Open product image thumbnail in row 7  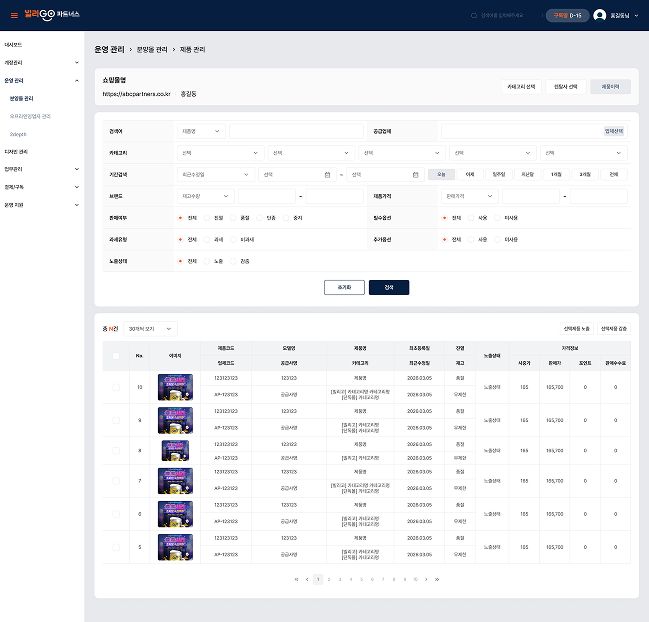point(175,481)
